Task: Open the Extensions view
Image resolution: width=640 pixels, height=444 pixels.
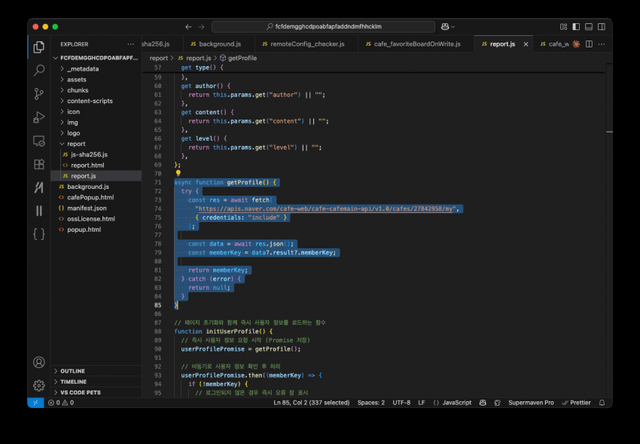Action: point(39,164)
